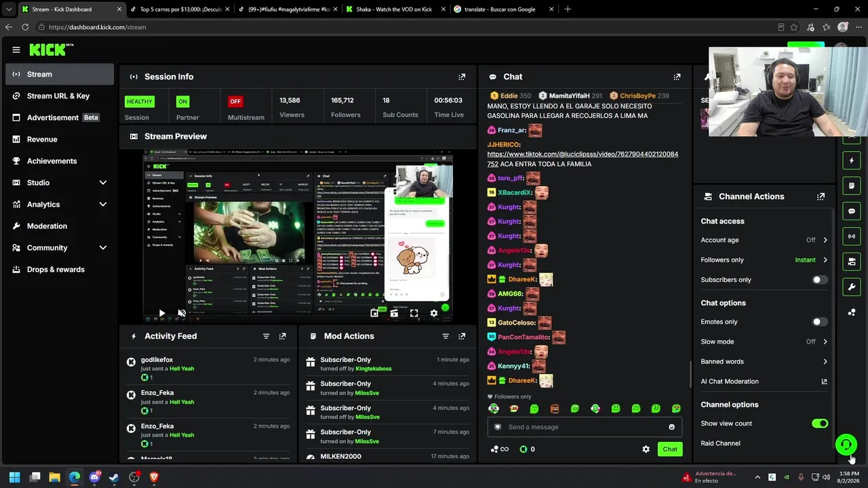
Task: Turn off Show view count
Action: click(x=820, y=424)
